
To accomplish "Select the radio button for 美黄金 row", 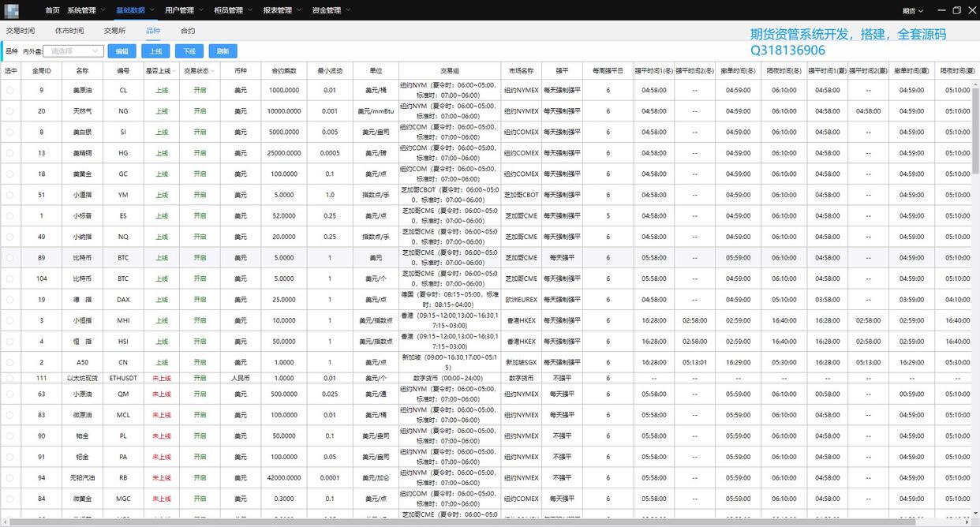I will tap(10, 174).
